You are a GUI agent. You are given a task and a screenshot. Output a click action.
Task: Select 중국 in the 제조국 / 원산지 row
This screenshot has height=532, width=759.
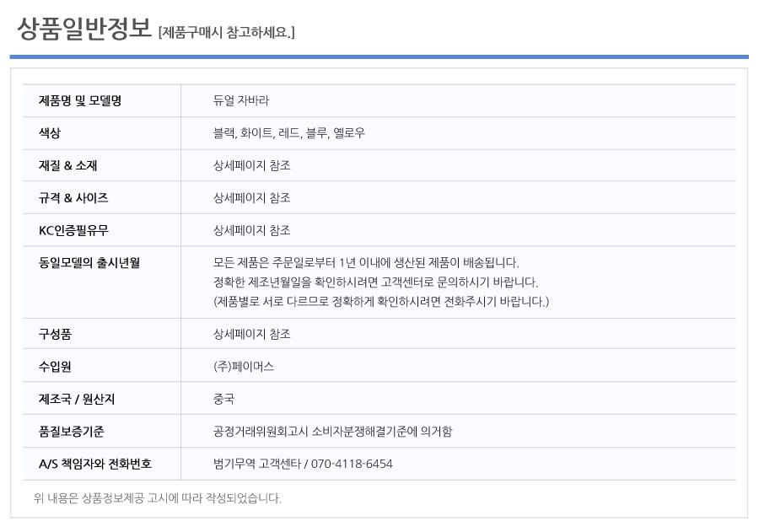pos(223,399)
